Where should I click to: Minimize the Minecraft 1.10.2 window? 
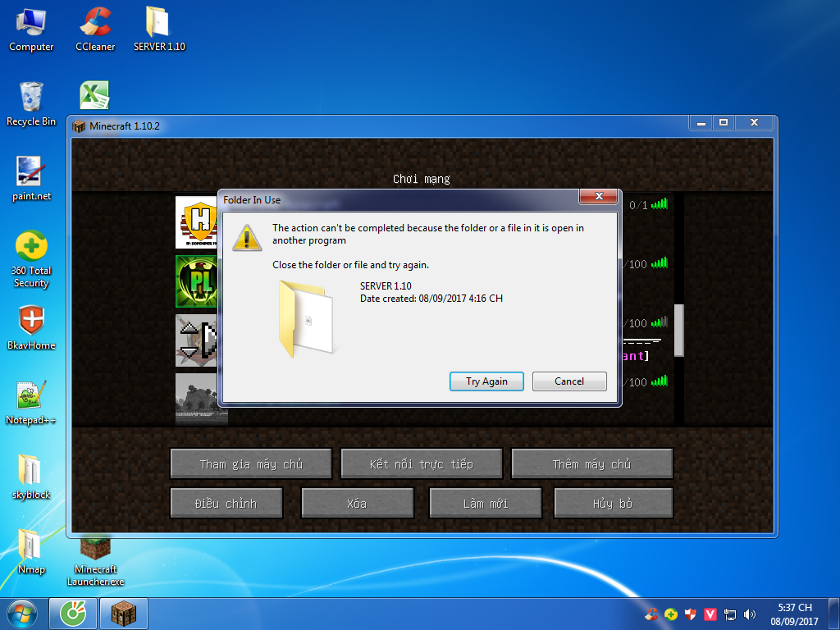pos(701,123)
